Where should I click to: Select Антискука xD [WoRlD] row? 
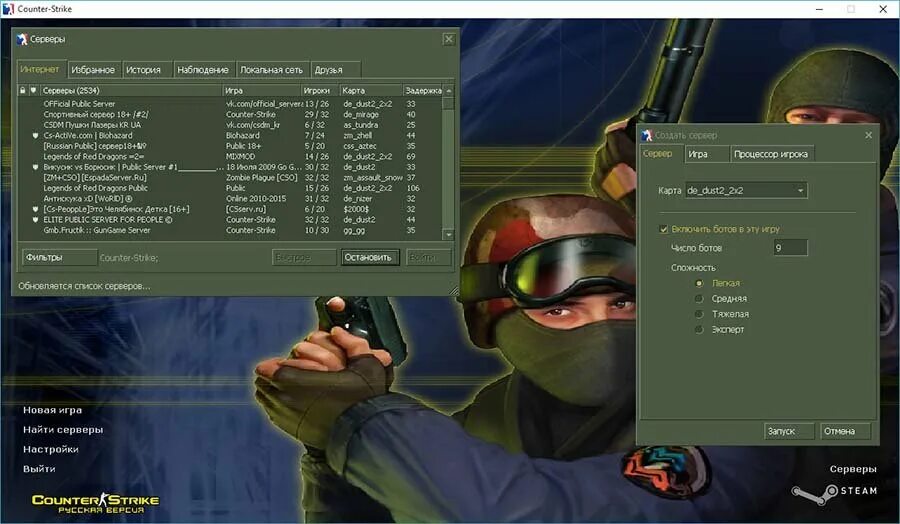pyautogui.click(x=230, y=199)
